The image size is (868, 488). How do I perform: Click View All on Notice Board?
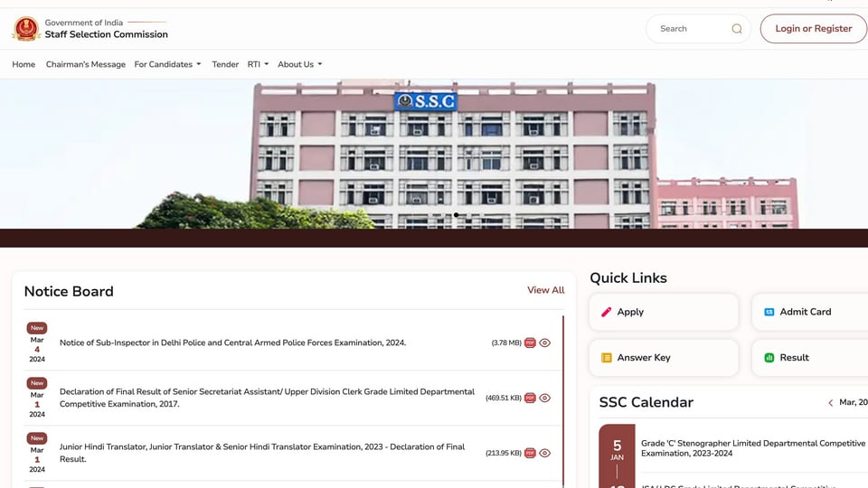[546, 290]
